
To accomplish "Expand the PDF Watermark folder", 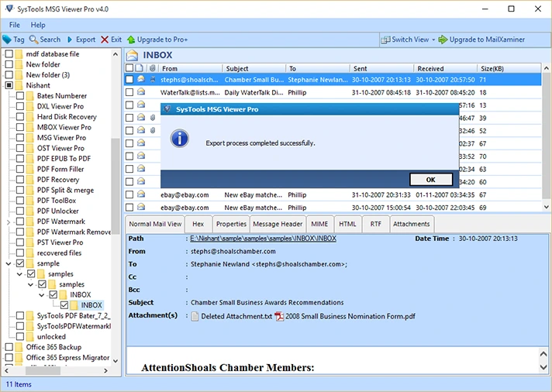I will 9,222.
